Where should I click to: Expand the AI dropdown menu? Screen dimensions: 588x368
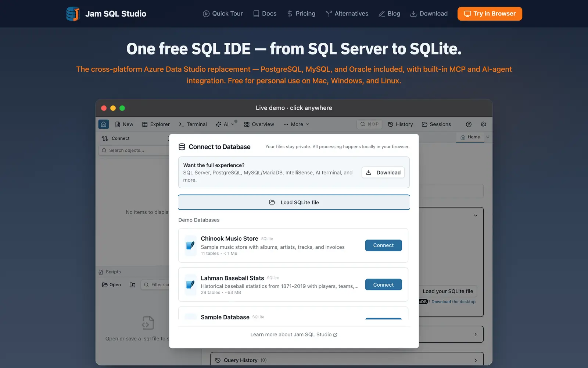(225, 124)
